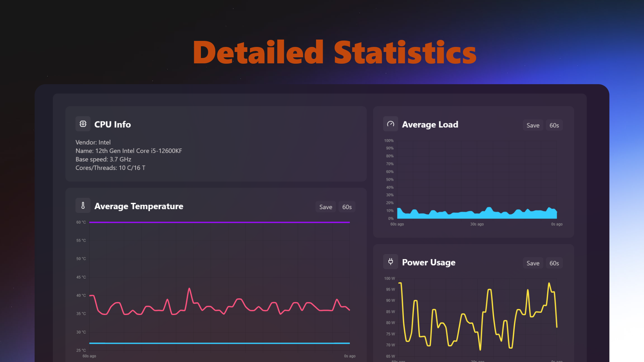Click the gauge icon next to Average Load
The image size is (644, 362).
pyautogui.click(x=390, y=124)
